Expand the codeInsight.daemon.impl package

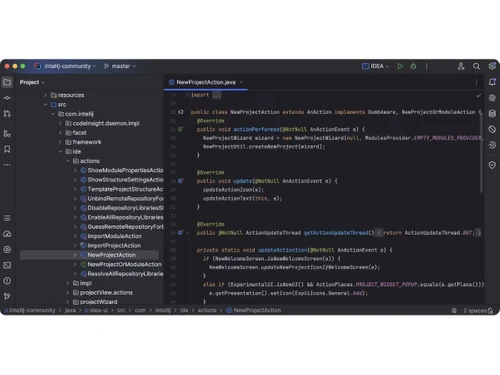(x=60, y=123)
